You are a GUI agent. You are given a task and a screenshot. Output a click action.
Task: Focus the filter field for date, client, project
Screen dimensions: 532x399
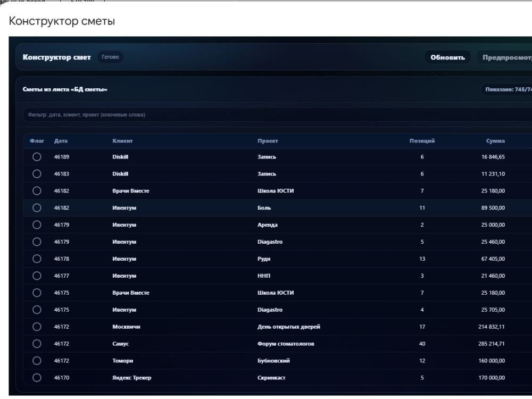[x=277, y=115]
